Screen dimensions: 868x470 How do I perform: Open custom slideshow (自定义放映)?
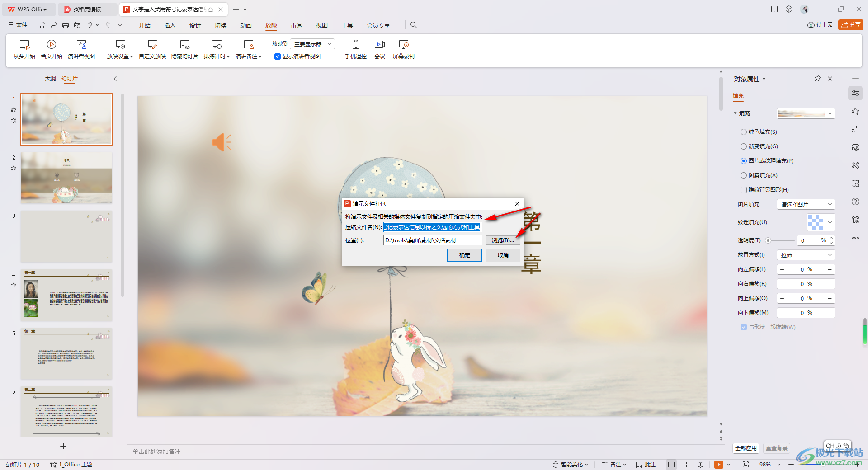coord(152,49)
